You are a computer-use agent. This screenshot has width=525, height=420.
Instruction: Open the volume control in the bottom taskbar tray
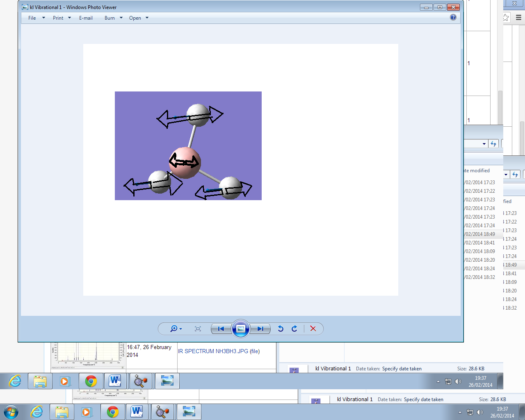(x=480, y=412)
